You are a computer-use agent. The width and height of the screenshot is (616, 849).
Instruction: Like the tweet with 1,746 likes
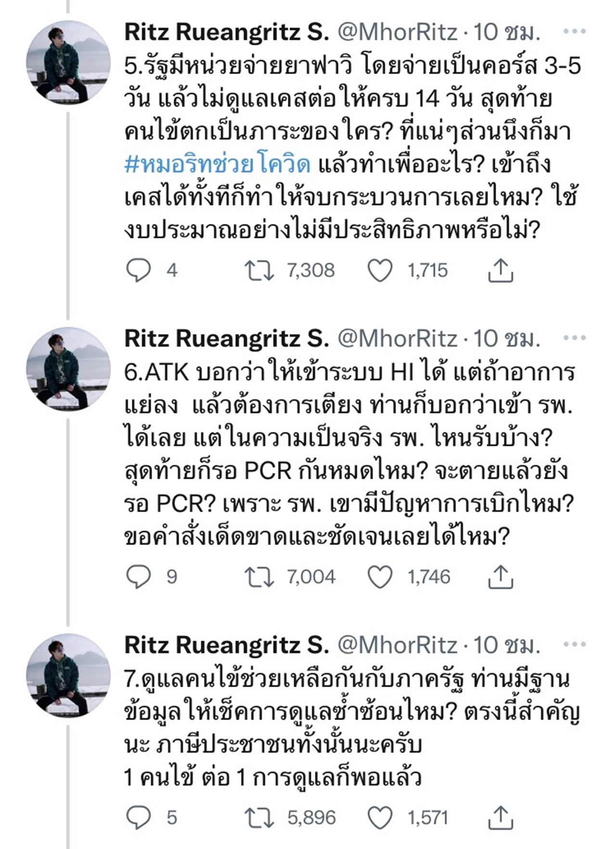[380, 576]
